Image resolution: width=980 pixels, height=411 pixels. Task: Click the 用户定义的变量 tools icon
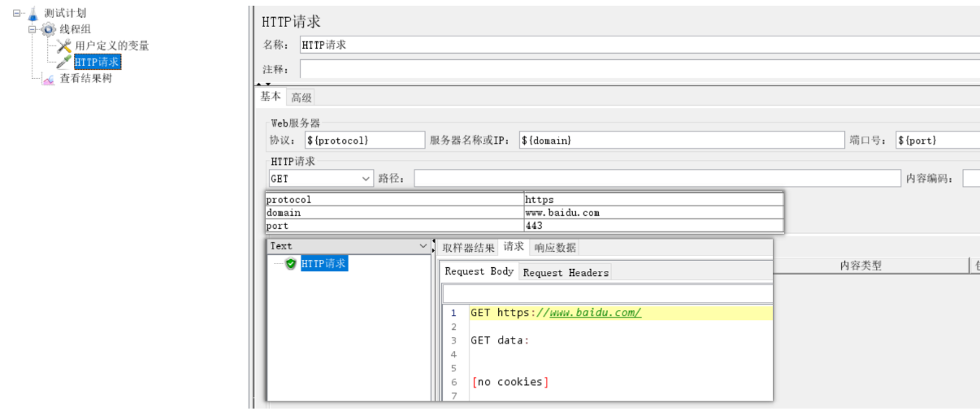[64, 45]
